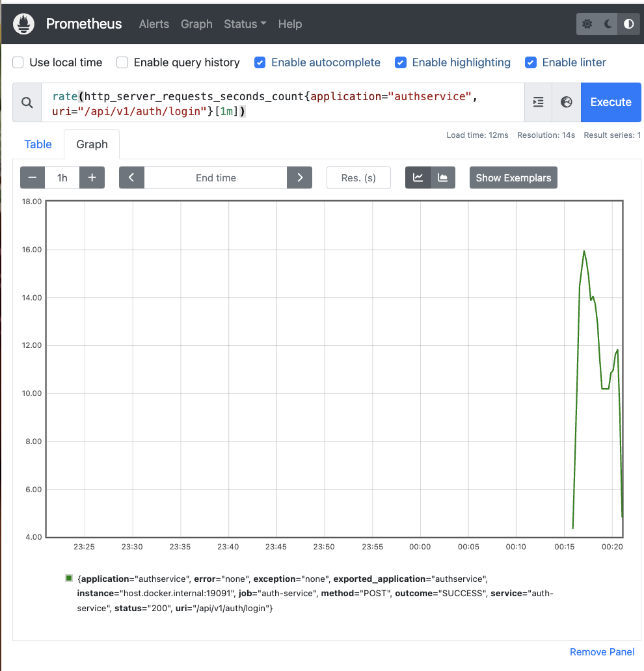Uncheck Enable highlighting
This screenshot has height=671, width=644.
(401, 62)
